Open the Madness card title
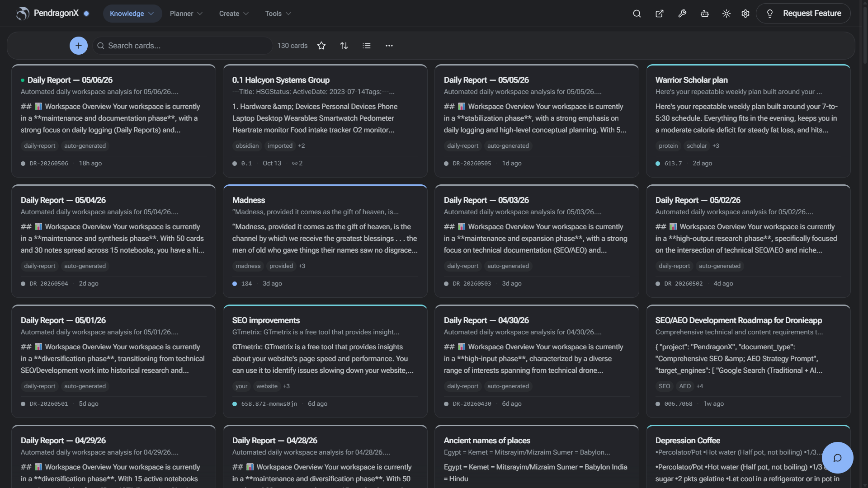The height and width of the screenshot is (488, 868). [249, 200]
